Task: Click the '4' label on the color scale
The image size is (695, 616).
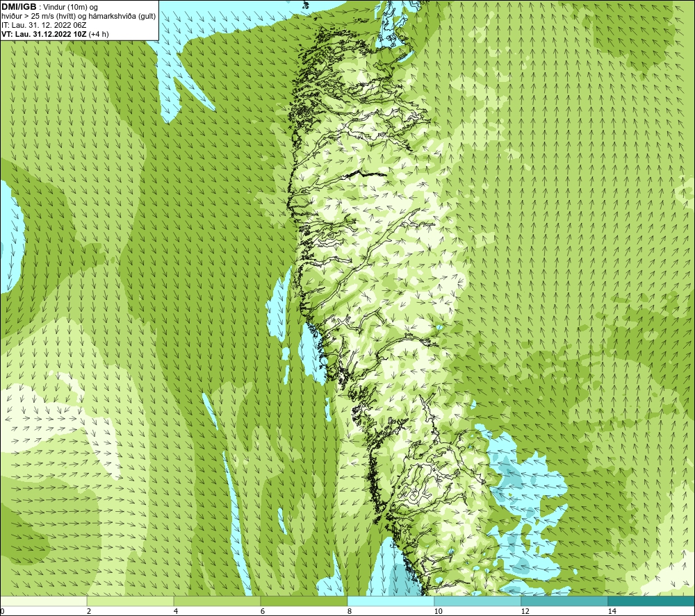Action: point(176,611)
